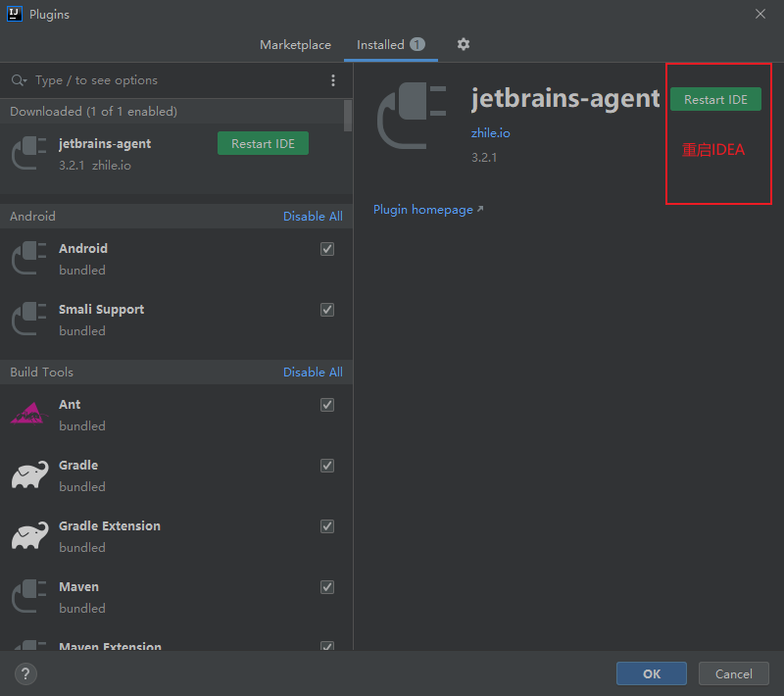Open the zhile.io vendor link
The image size is (784, 696).
[491, 133]
